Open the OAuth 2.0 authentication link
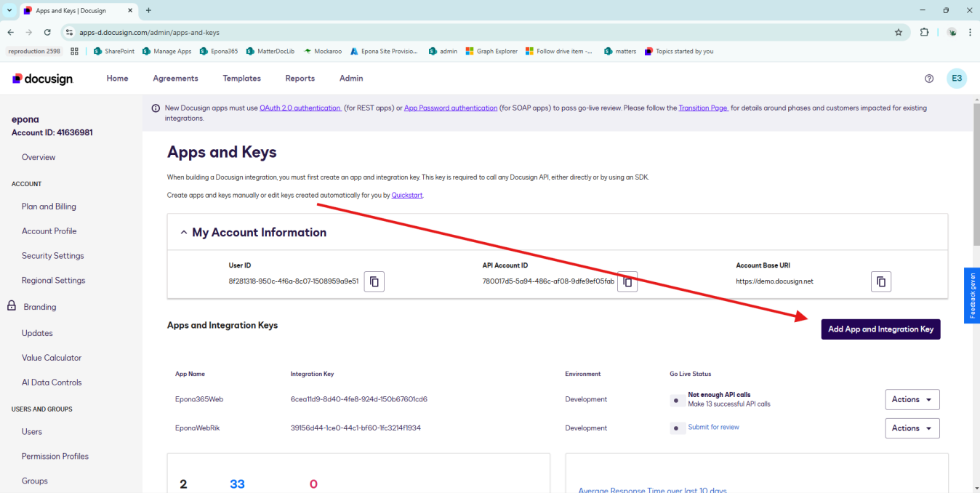Screen dimensions: 980x493 pyautogui.click(x=300, y=108)
